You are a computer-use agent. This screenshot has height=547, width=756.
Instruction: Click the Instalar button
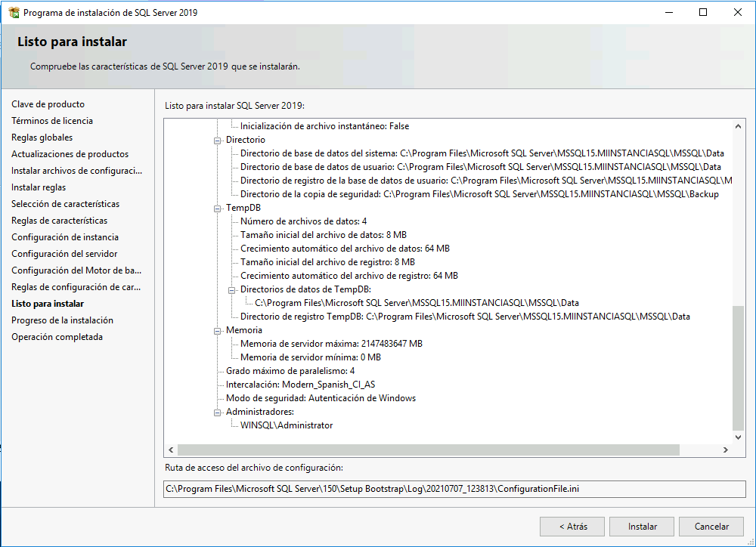coord(642,527)
